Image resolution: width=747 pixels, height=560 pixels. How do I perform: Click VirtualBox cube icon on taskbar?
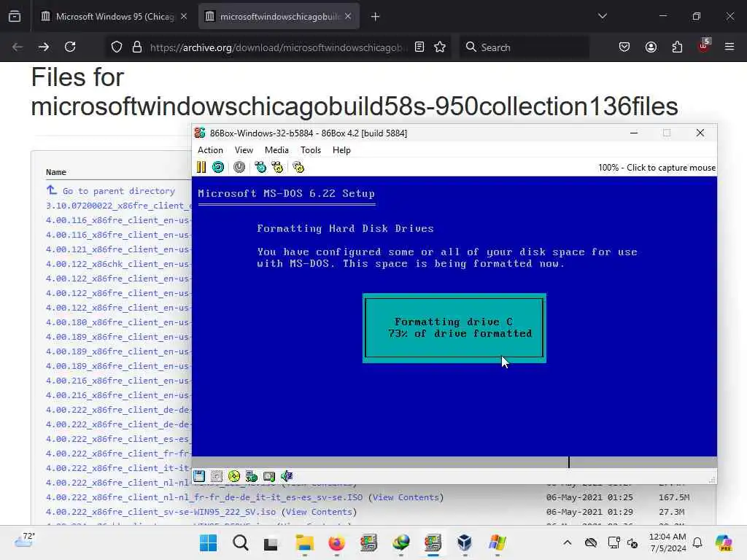465,542
